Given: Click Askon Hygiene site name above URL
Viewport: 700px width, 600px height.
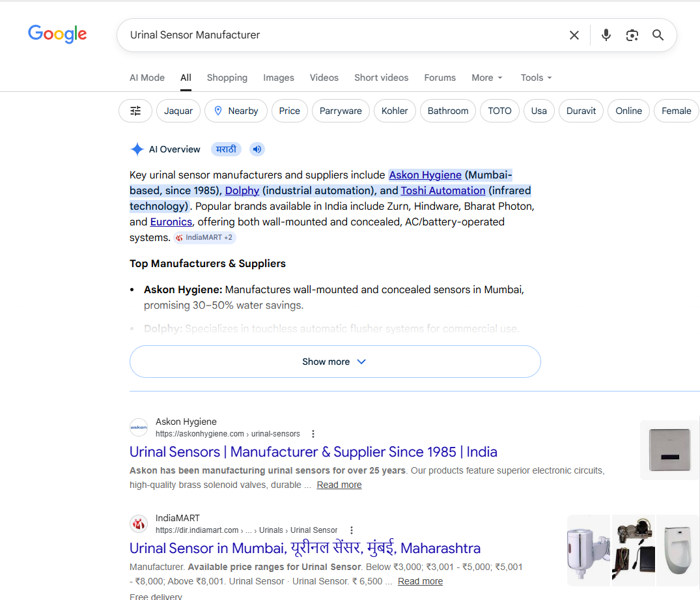Looking at the screenshot, I should click(x=186, y=421).
